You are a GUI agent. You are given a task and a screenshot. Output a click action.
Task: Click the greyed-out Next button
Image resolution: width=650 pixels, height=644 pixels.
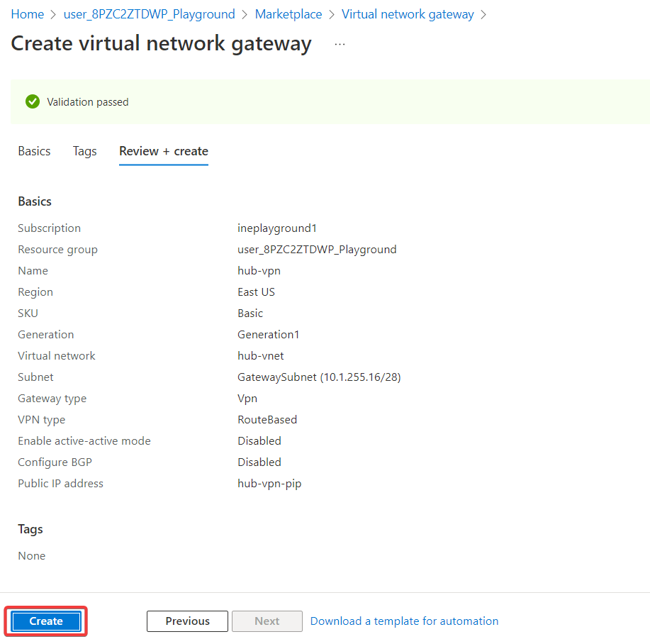[267, 621]
